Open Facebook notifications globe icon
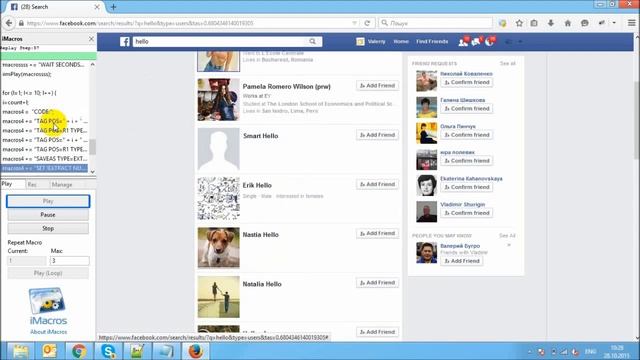Viewport: 640px width, 360px height. point(490,41)
